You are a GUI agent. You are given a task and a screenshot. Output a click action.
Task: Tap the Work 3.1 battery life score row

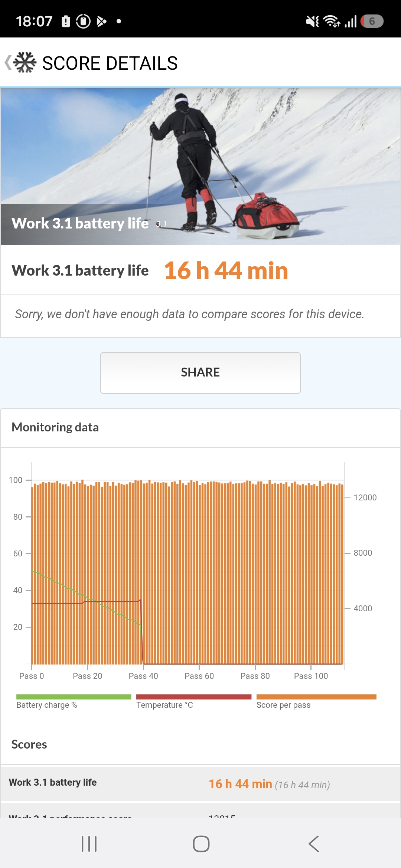200,783
